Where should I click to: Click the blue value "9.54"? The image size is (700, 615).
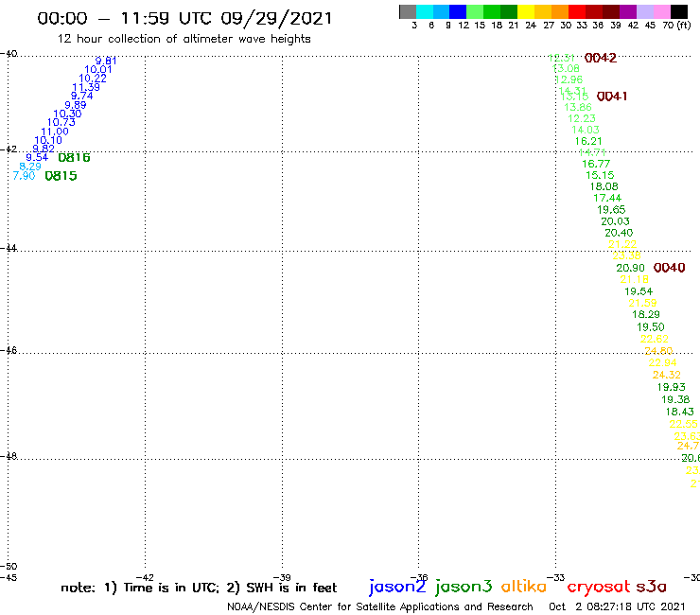[x=37, y=157]
